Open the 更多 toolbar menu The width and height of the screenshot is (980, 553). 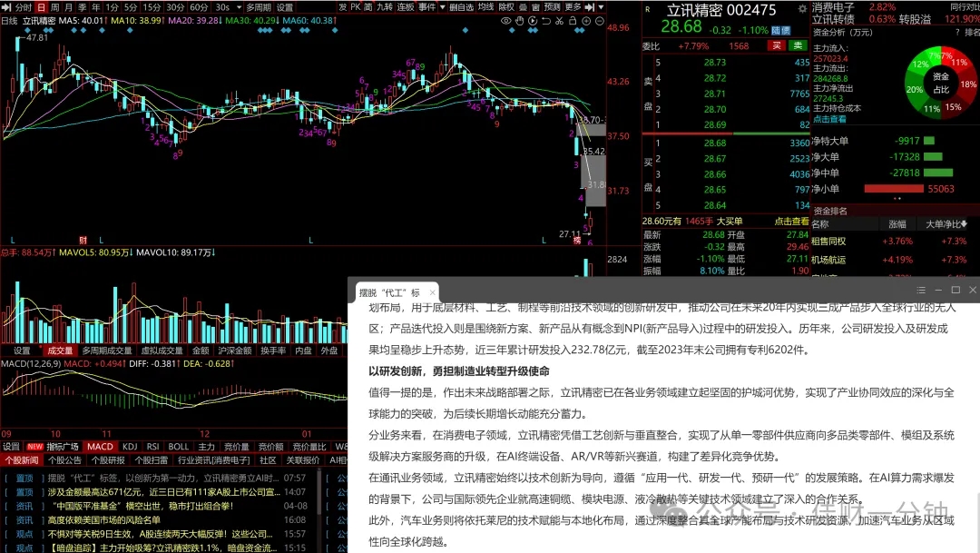[x=573, y=7]
